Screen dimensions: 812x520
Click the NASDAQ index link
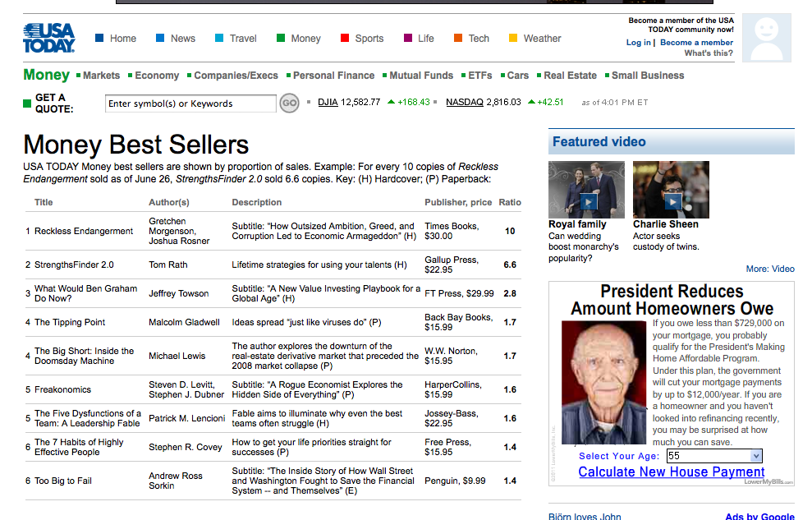pos(465,102)
